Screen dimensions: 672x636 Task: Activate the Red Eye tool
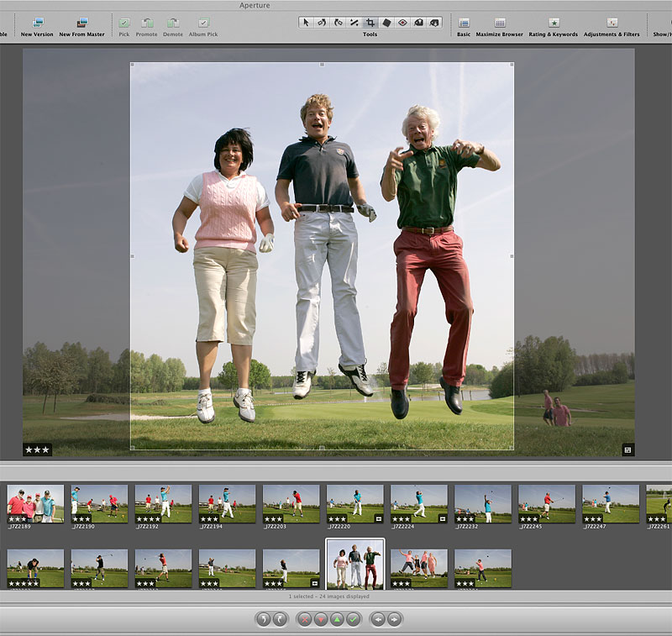[401, 23]
